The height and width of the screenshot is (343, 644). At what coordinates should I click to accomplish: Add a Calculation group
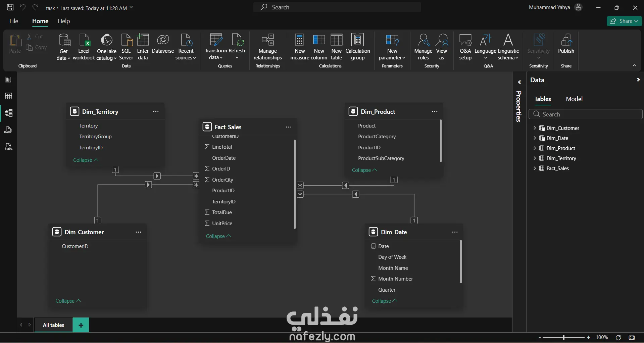358,47
